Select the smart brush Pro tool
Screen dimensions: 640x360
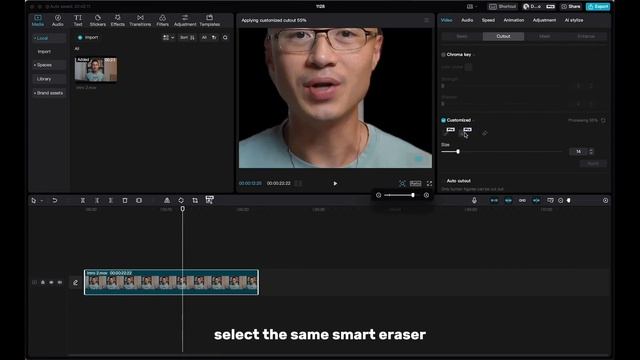[449, 132]
